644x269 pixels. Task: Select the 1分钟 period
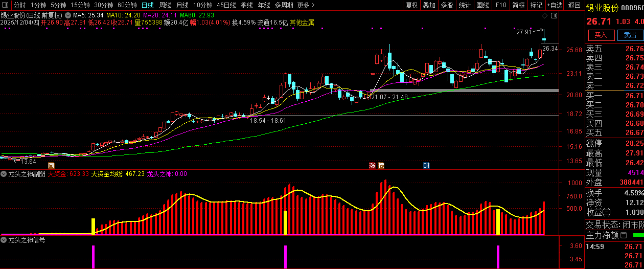(38, 5)
